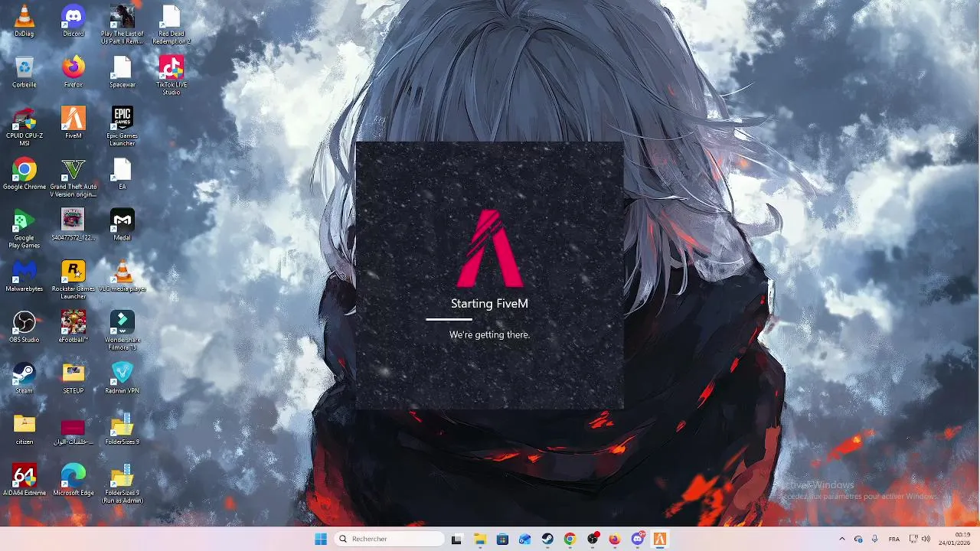
Task: Expand hidden system tray icons
Action: coord(842,539)
